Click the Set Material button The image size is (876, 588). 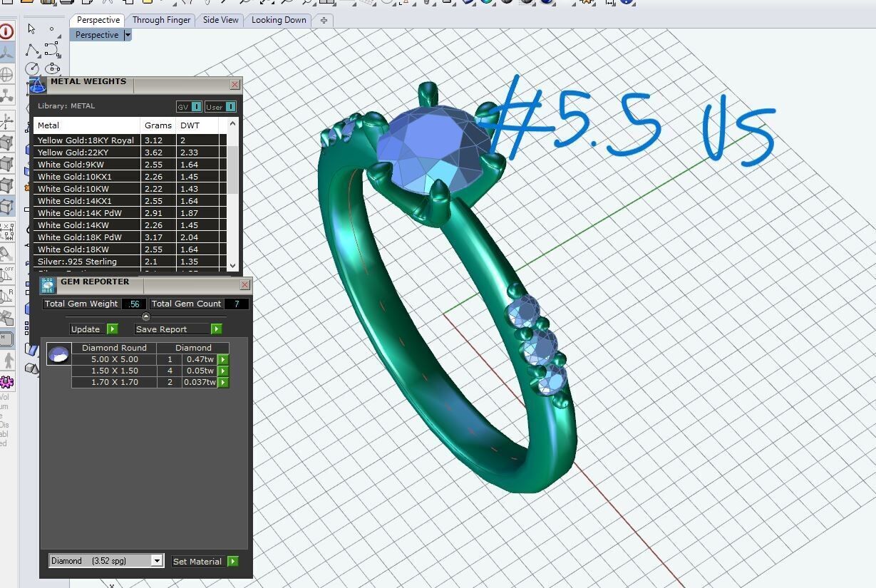[x=197, y=562]
